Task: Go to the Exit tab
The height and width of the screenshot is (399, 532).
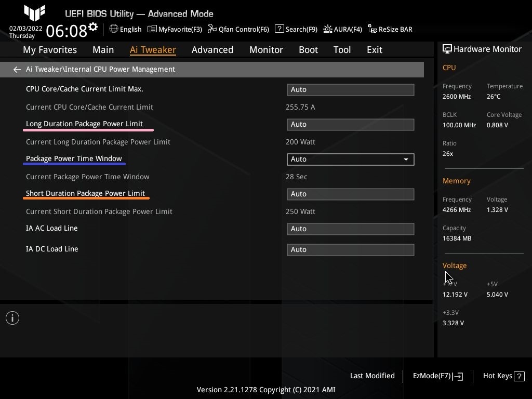Action: [x=375, y=50]
